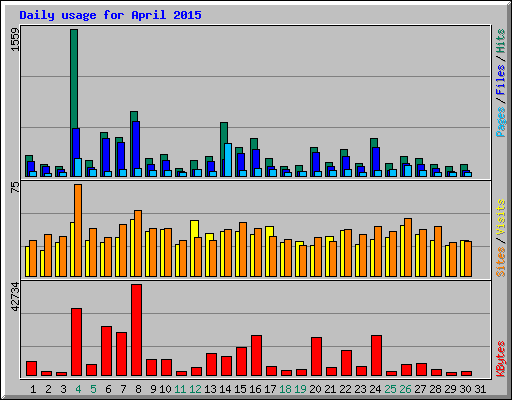This screenshot has height=400, width=512.
Task: Select the red KBytes bar for day 16
Action: tap(256, 356)
